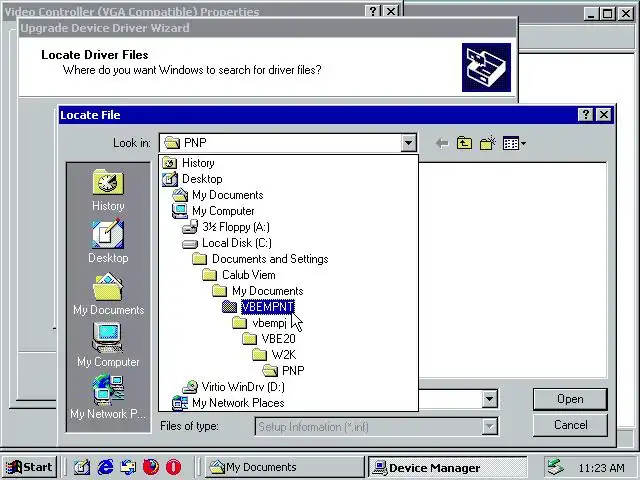Select My Computer in the places bar
The height and width of the screenshot is (480, 640).
tap(108, 345)
